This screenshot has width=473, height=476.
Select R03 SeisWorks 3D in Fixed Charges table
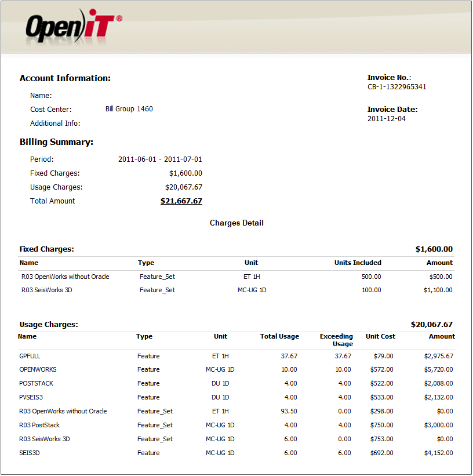coord(47,290)
